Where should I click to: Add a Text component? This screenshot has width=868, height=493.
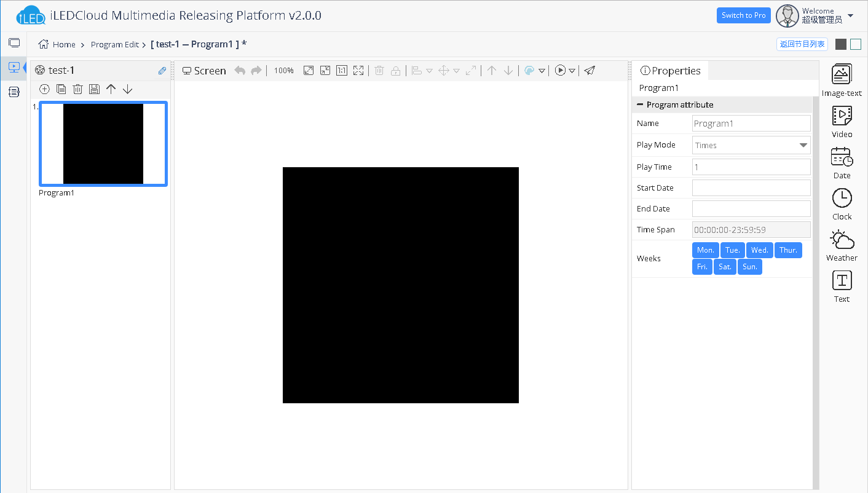click(x=842, y=286)
